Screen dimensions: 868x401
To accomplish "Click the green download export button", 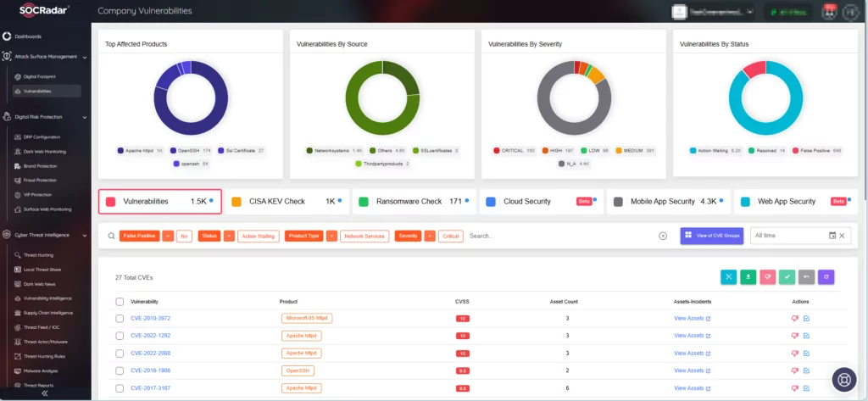I will pos(748,277).
